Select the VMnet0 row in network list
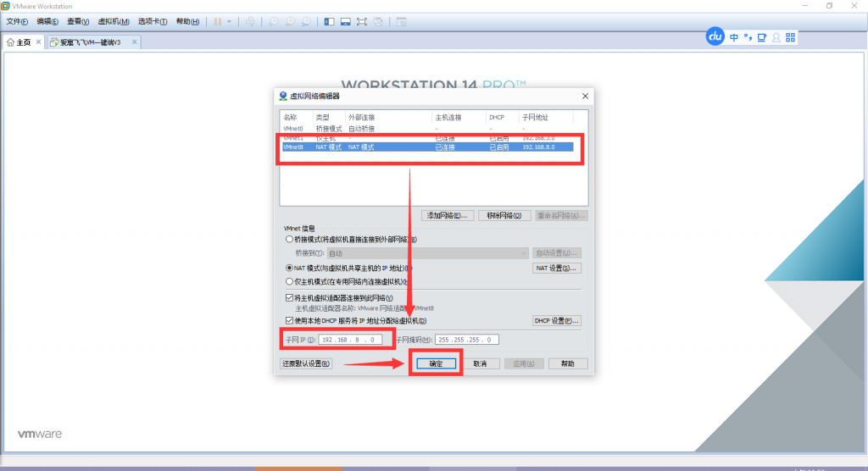Image resolution: width=868 pixels, height=471 pixels. tap(427, 129)
